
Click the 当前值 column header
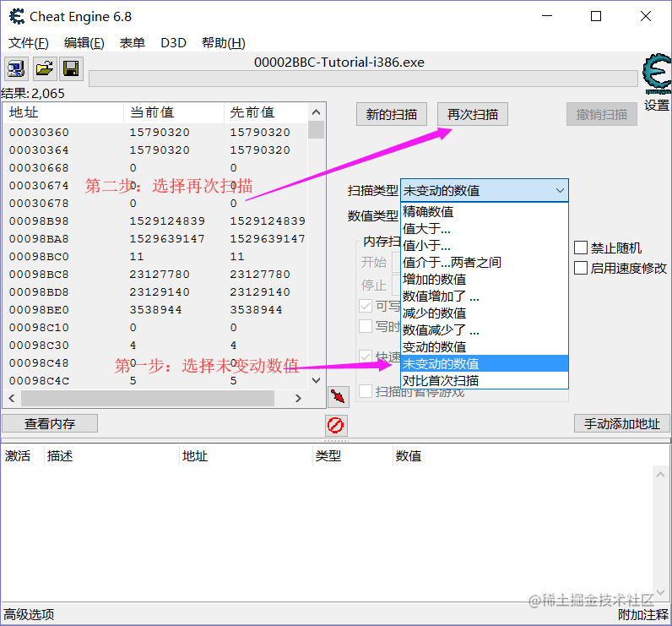[x=174, y=112]
